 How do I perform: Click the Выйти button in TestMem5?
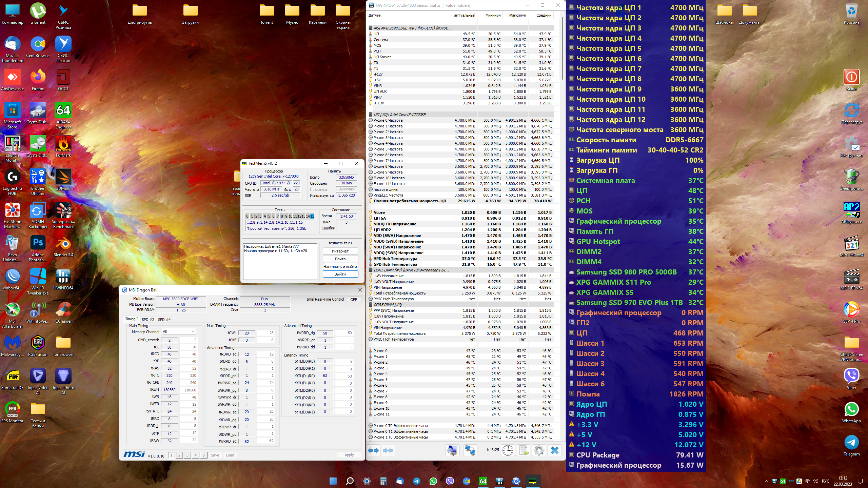[340, 274]
